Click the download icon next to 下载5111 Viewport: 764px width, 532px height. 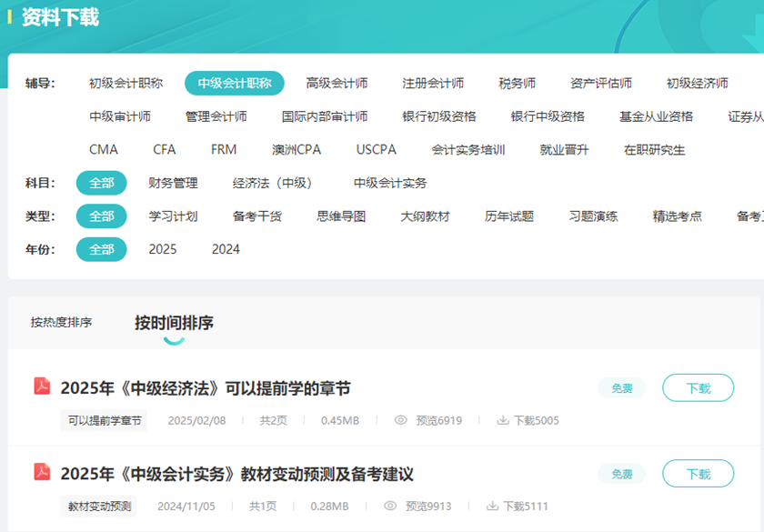(493, 506)
